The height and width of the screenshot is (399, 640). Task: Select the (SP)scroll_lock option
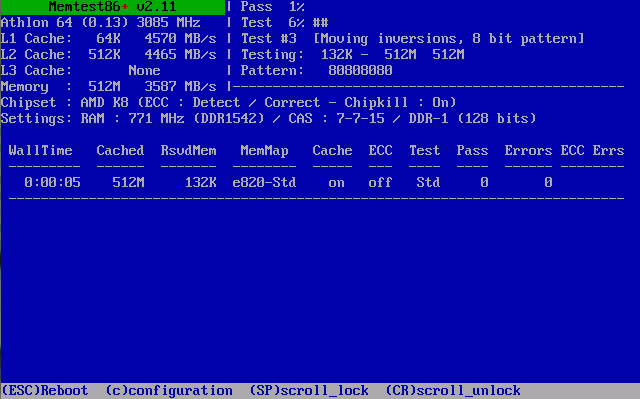(309, 390)
